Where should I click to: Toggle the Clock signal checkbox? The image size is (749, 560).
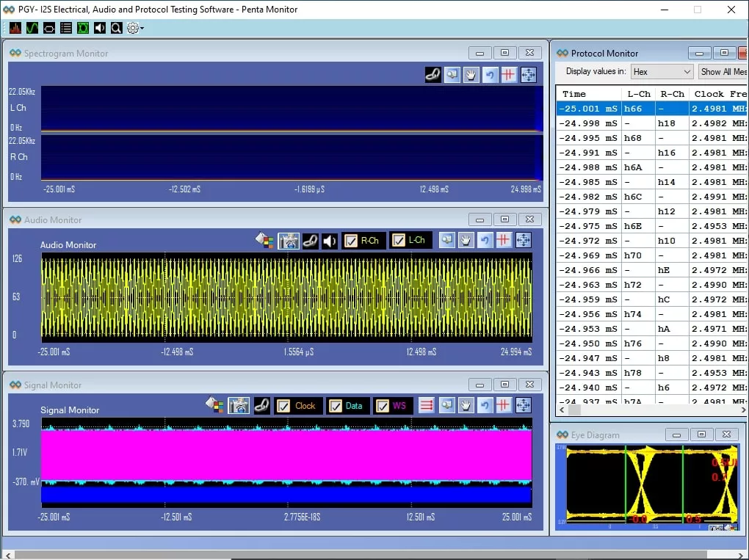(x=283, y=406)
